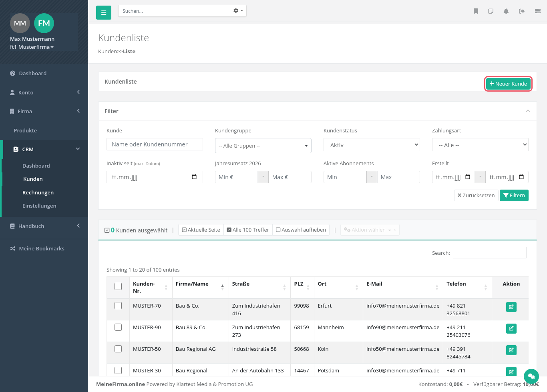
Task: Click the logout arrow icon
Action: pyautogui.click(x=522, y=11)
